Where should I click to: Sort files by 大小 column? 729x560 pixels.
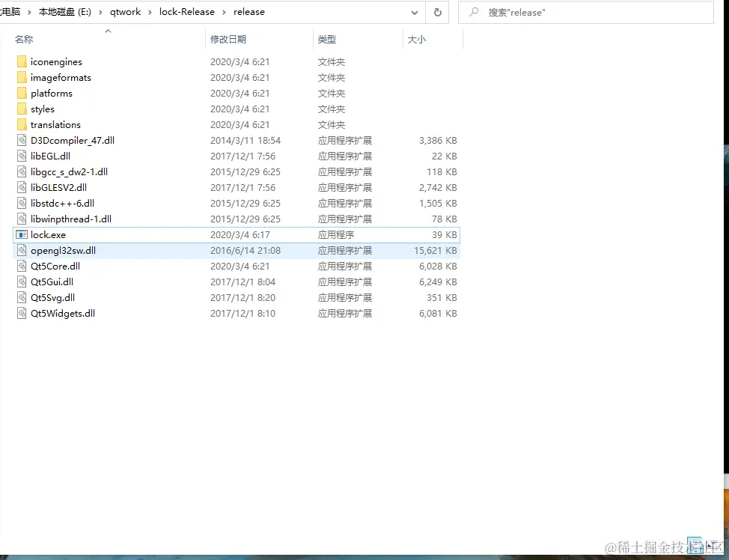click(417, 40)
